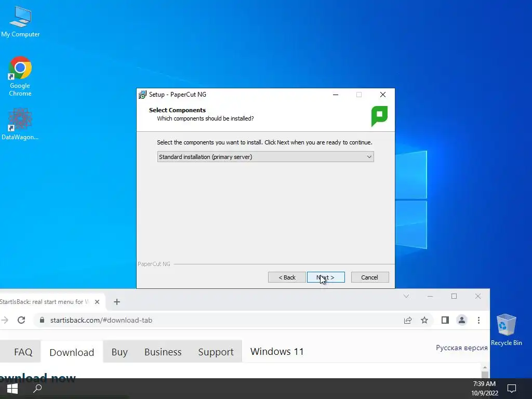Close the StartIsBack Chrome tab
This screenshot has width=532, height=399.
coord(97,302)
